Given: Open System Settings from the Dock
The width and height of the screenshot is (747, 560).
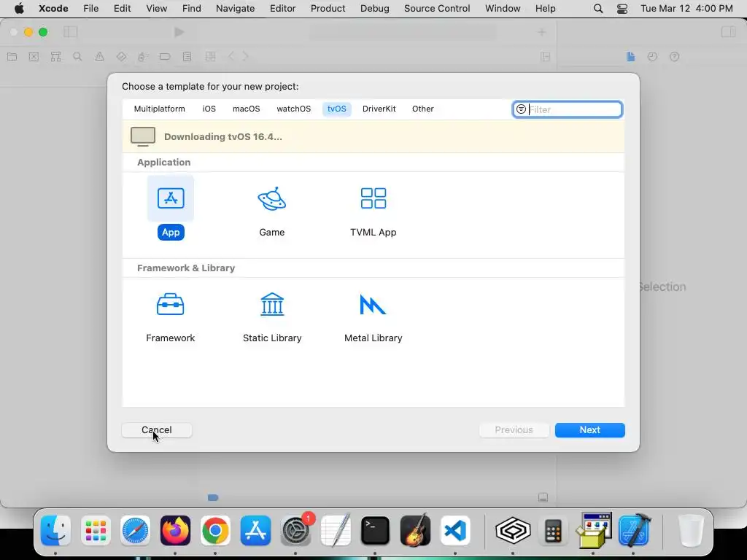Looking at the screenshot, I should [x=295, y=531].
